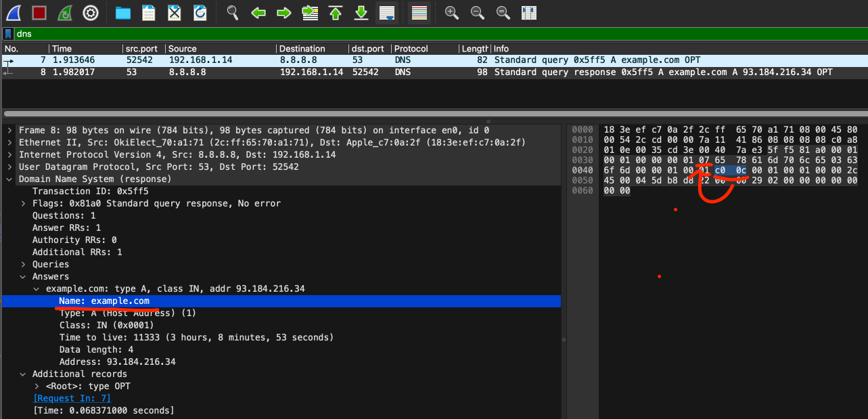The height and width of the screenshot is (419, 868).
Task: Sort by the Destination column header
Action: pos(312,49)
